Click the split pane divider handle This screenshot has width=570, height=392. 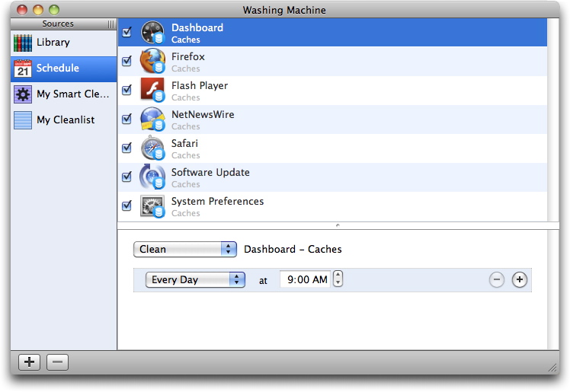[x=338, y=225]
